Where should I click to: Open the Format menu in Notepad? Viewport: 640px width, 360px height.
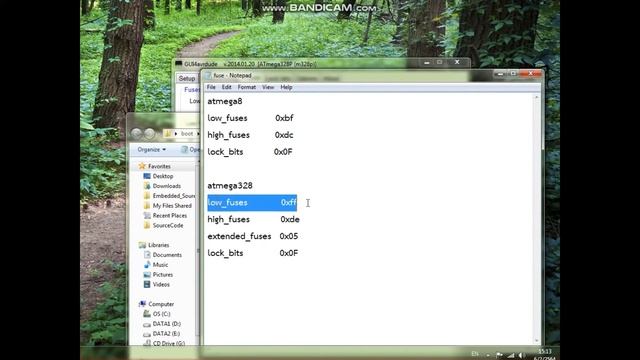tap(247, 87)
